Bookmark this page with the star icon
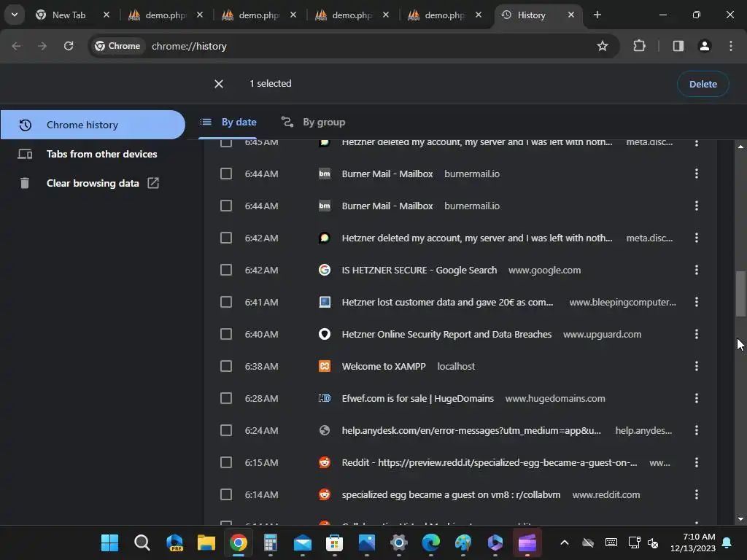This screenshot has height=560, width=747. point(602,46)
